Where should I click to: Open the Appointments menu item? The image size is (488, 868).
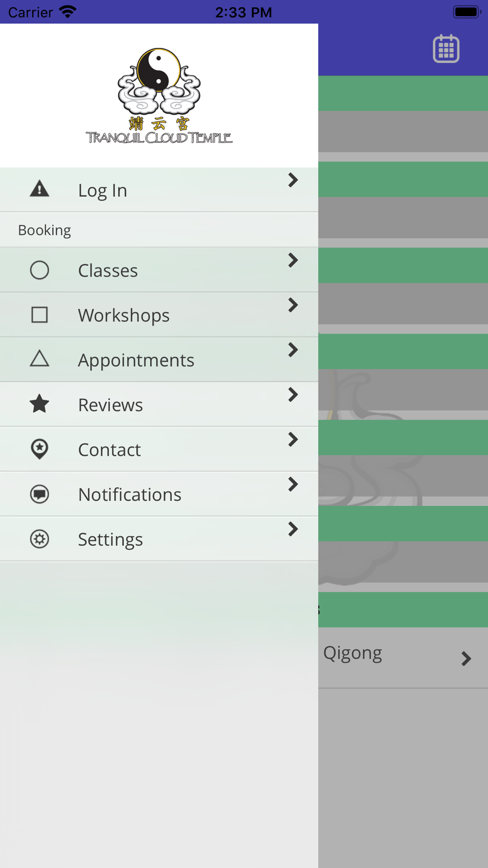pyautogui.click(x=159, y=359)
